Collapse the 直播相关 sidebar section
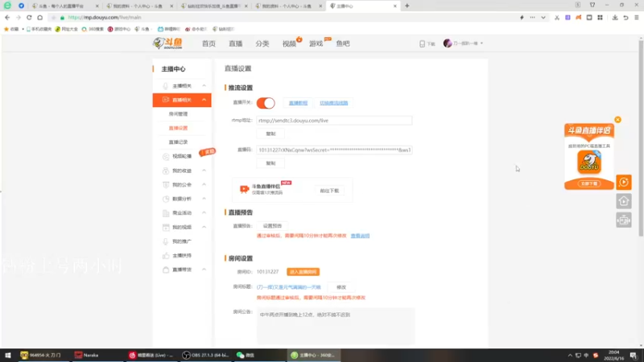This screenshot has width=644, height=362. (182, 100)
